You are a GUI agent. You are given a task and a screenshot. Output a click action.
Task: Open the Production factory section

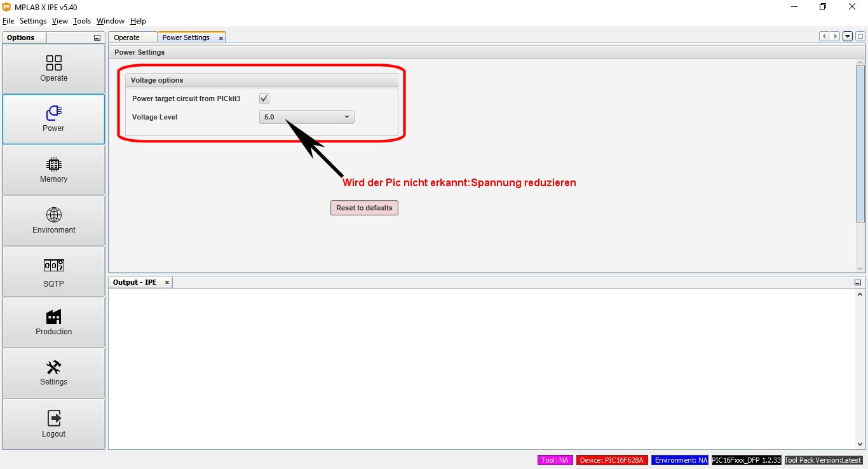53,322
